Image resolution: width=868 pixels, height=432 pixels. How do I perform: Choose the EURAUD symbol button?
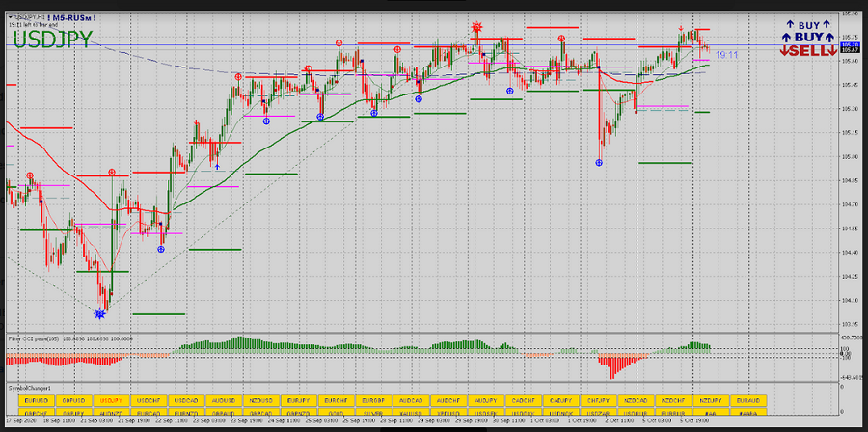(x=748, y=399)
